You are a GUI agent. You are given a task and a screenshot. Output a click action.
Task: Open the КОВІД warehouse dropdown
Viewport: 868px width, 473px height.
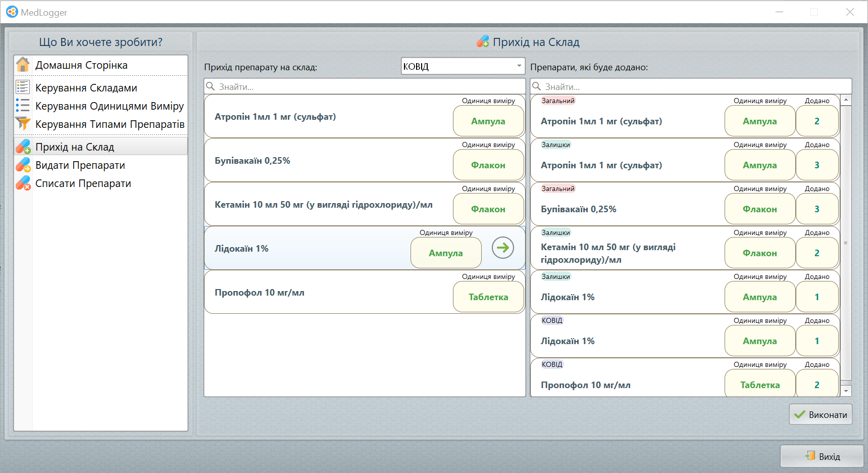[519, 66]
